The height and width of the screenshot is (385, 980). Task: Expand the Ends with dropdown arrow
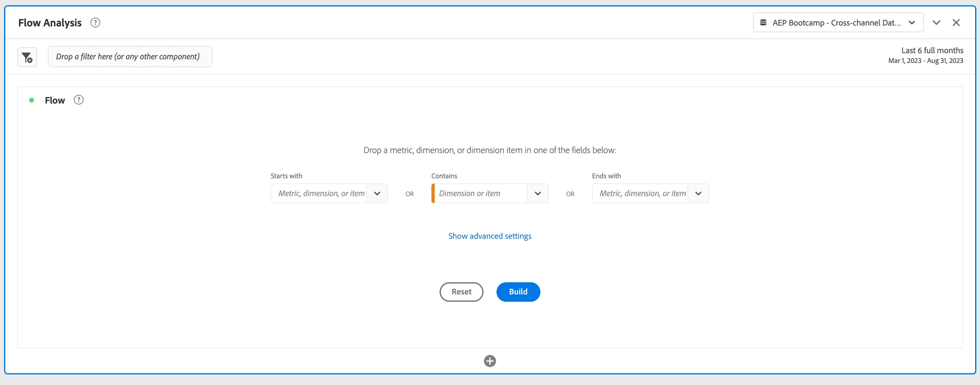coord(699,193)
